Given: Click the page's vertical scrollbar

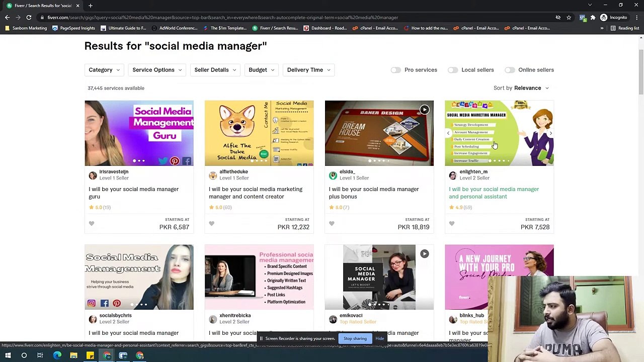Looking at the screenshot, I should pyautogui.click(x=641, y=73).
